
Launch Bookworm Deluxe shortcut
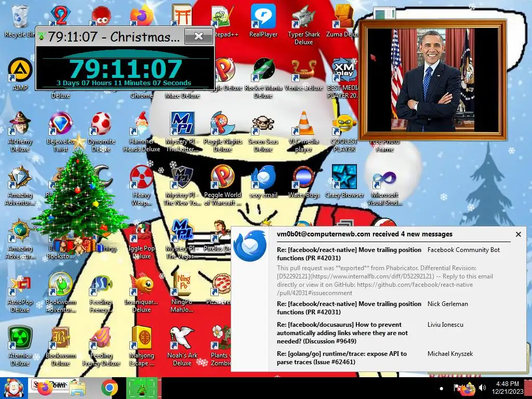pos(60,346)
